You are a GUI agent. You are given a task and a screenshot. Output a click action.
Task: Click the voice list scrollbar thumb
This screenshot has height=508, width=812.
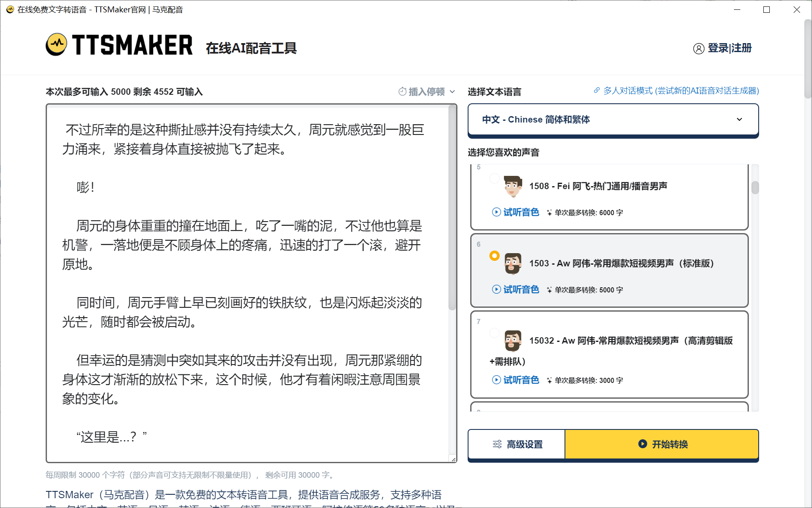pyautogui.click(x=755, y=187)
